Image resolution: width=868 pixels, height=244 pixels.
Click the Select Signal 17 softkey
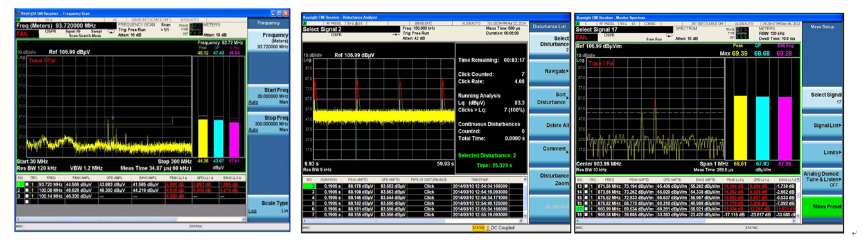coord(822,98)
